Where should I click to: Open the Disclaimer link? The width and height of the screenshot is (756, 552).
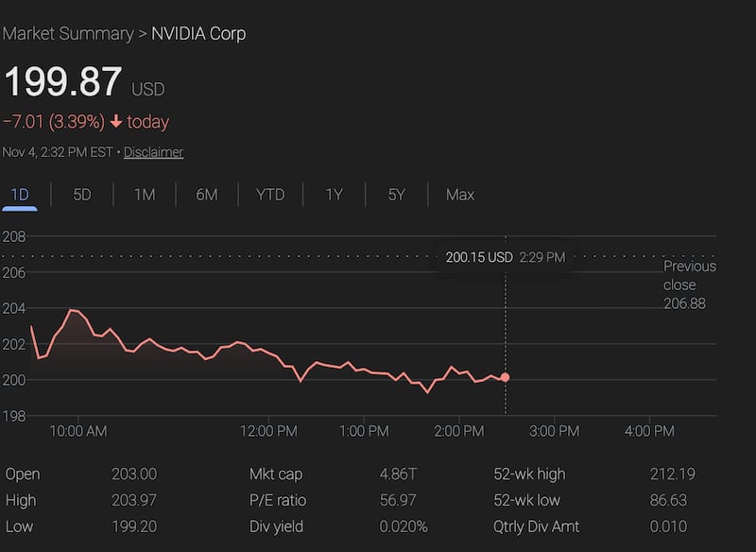(154, 151)
